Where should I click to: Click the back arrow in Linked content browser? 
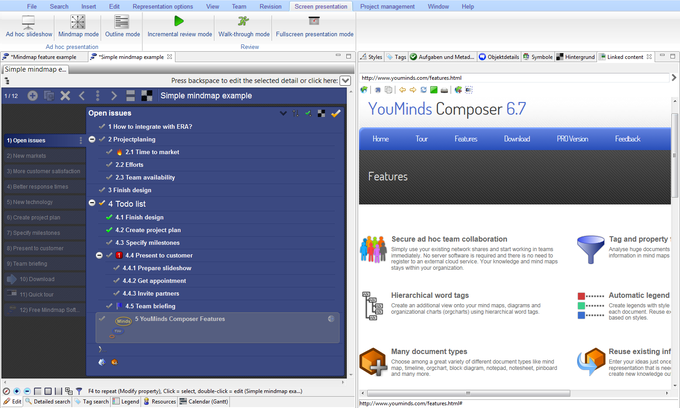click(402, 90)
